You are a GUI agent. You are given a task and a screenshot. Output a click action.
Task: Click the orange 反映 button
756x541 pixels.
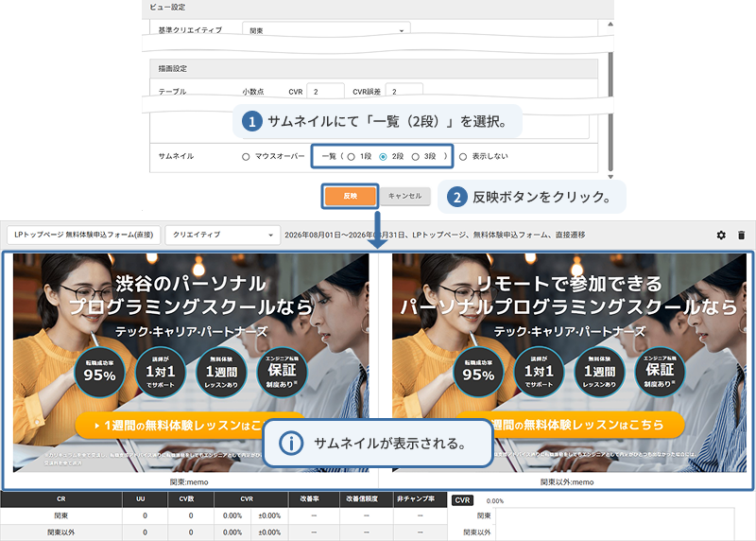[350, 196]
